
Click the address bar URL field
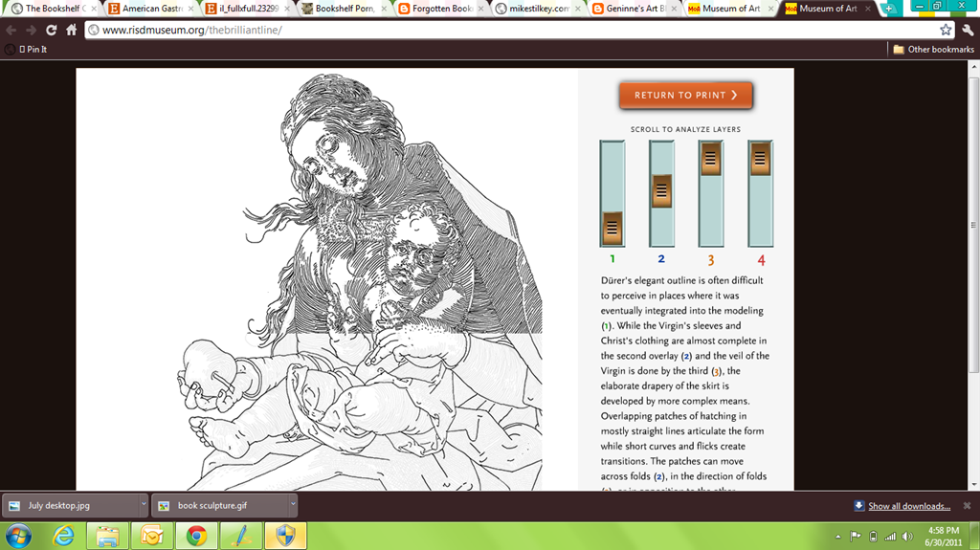[513, 30]
